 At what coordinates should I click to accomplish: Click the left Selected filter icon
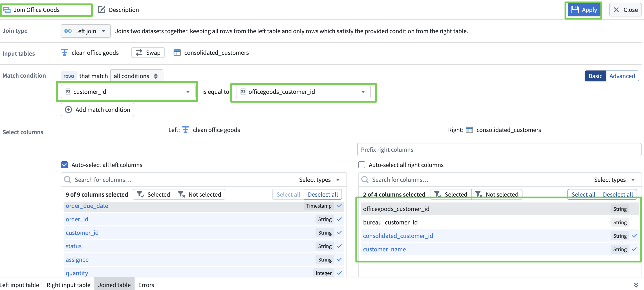coord(140,194)
